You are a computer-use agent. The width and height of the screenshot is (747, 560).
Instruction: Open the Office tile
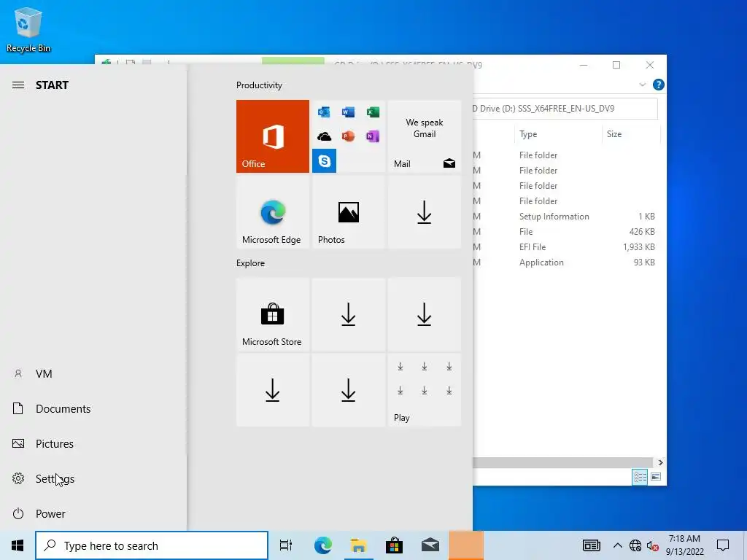pyautogui.click(x=273, y=136)
